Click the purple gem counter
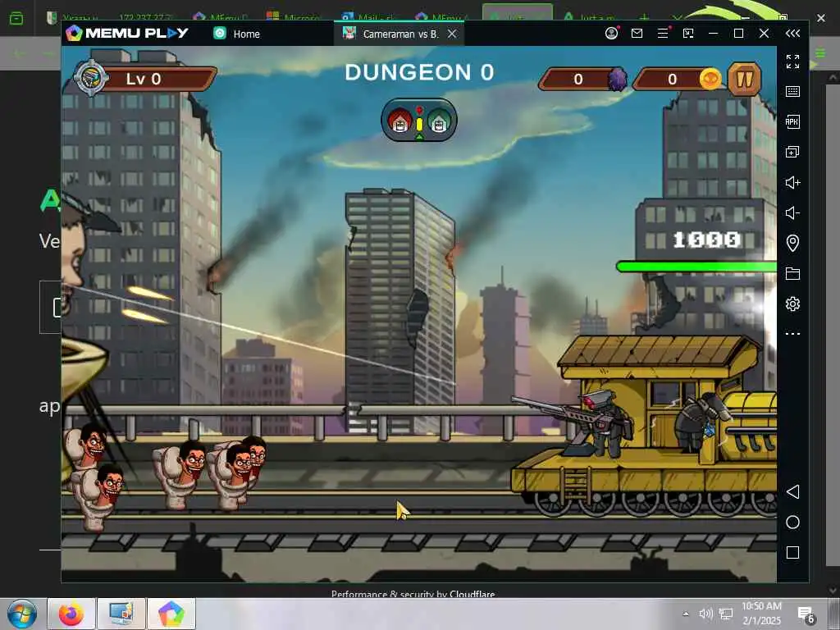 point(582,80)
